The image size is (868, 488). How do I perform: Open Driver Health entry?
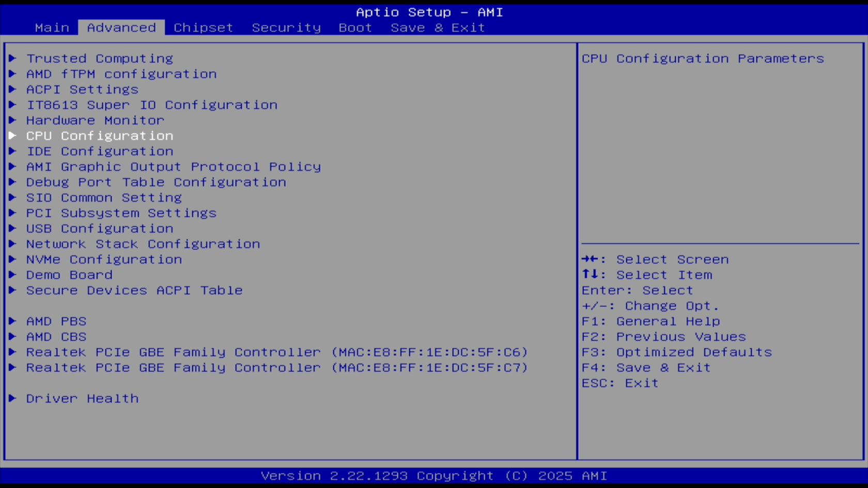coord(83,399)
